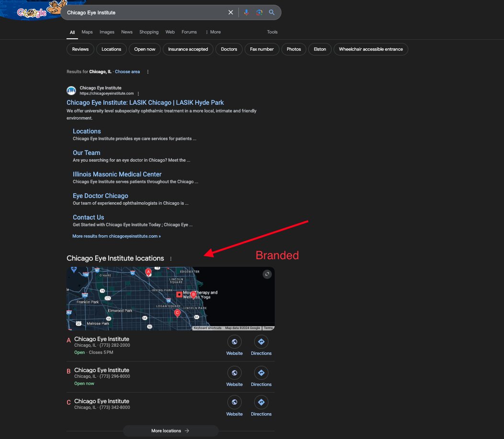Click the Website icon for location B
This screenshot has height=439, width=504.
235,373
